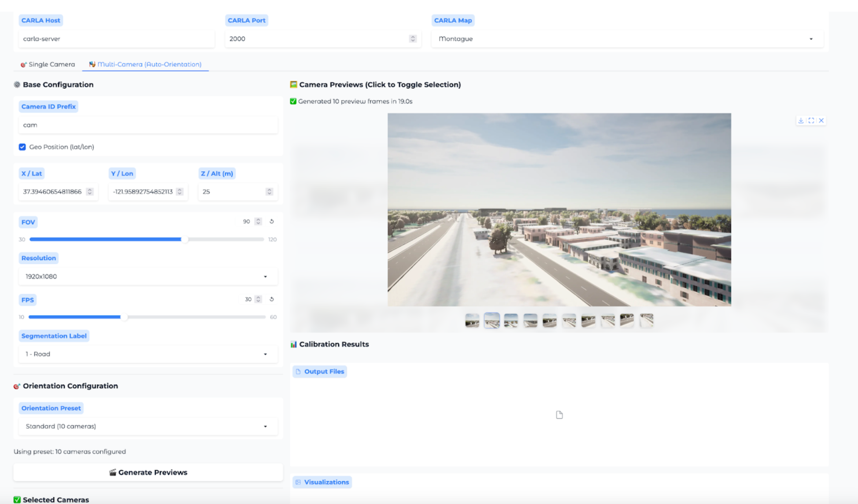Switch to the Single Camera tab
The width and height of the screenshot is (858, 504).
[x=48, y=64]
